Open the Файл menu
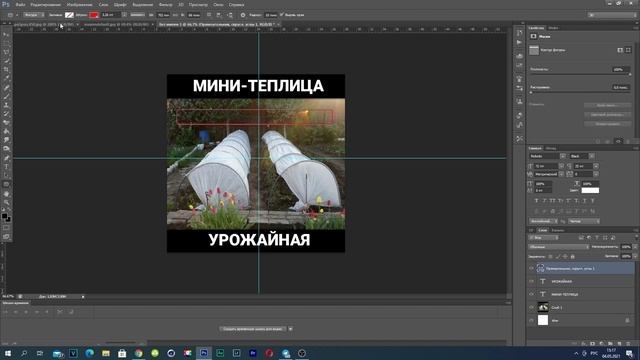 click(x=20, y=4)
